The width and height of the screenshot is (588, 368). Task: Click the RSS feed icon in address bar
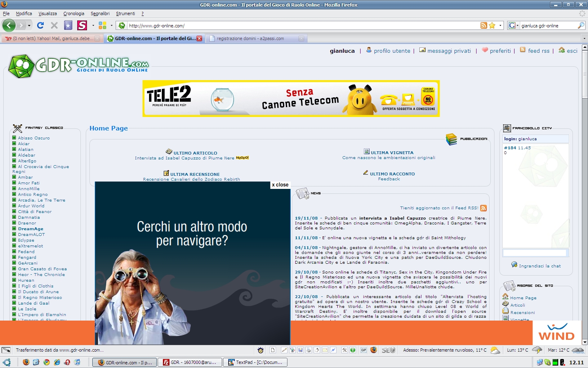[x=484, y=25]
